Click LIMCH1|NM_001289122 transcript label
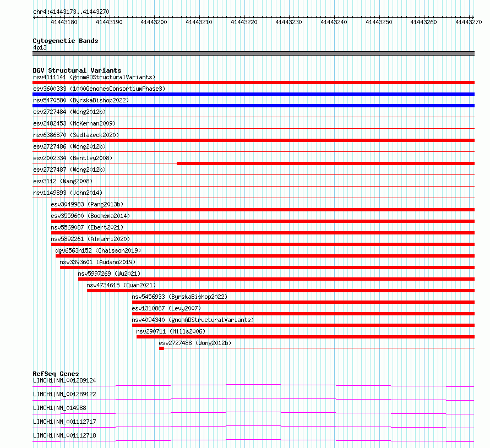This screenshot has height=448, width=490. 64,394
